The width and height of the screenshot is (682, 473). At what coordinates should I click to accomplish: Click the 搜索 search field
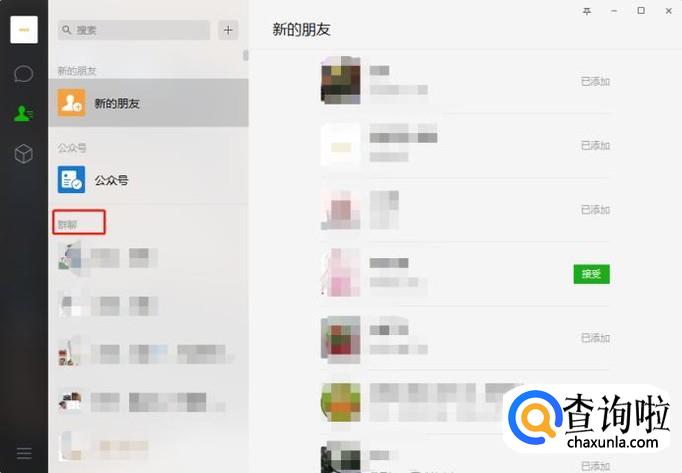(134, 30)
